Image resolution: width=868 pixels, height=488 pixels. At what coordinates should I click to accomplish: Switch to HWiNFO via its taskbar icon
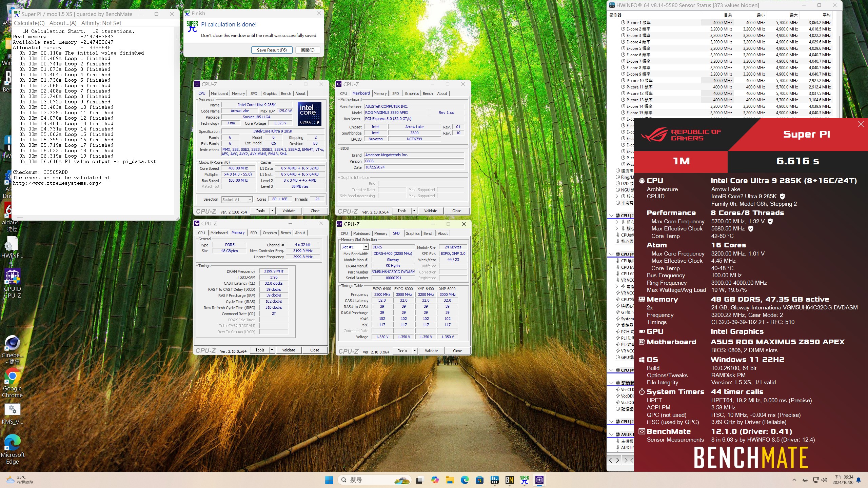coord(494,480)
